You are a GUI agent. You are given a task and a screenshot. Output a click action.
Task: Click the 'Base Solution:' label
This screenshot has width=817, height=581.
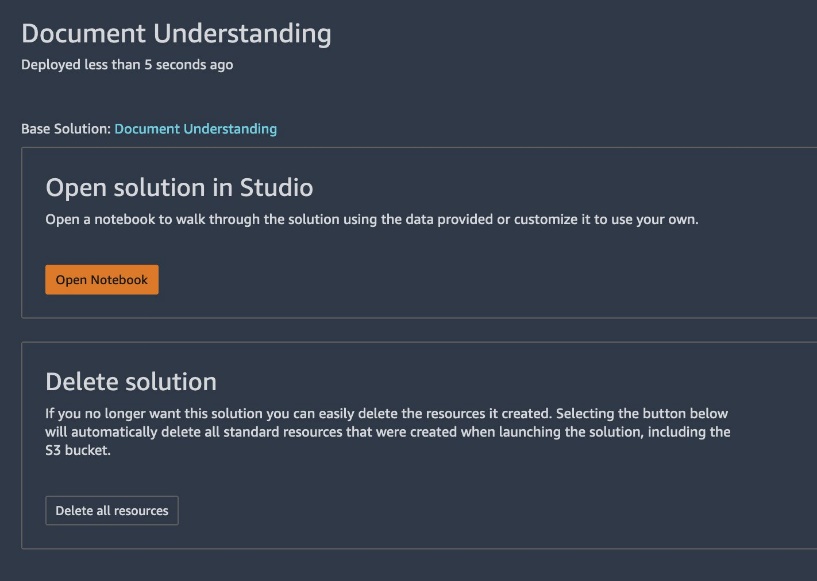[66, 129]
